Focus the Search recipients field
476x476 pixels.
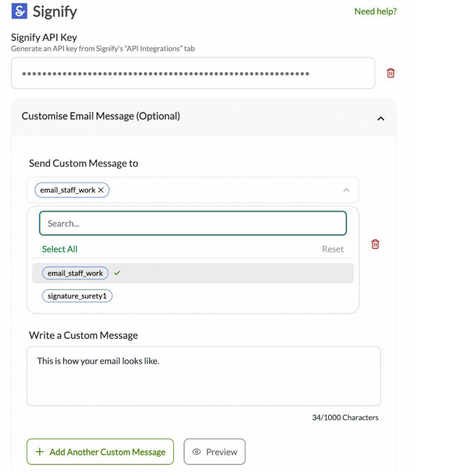(192, 223)
